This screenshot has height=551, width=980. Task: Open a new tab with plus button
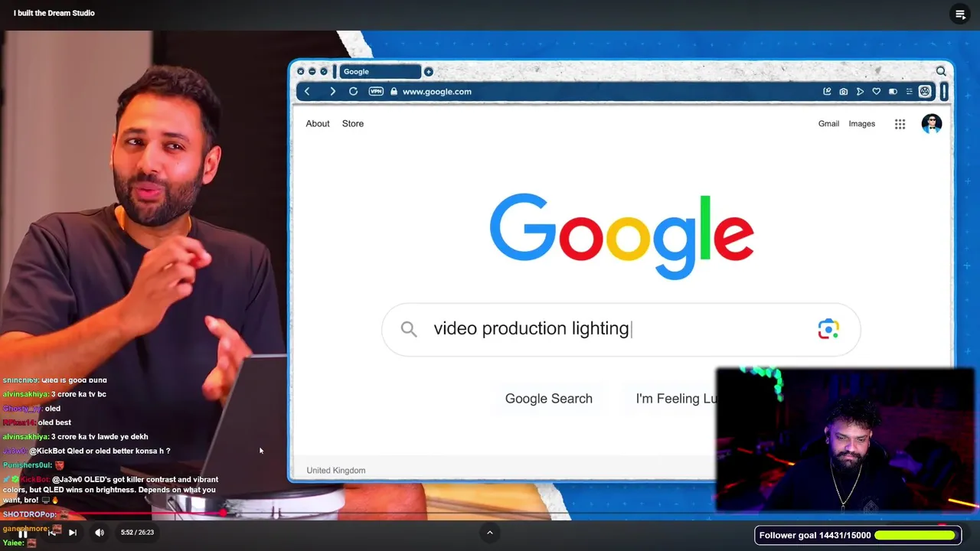pos(429,71)
